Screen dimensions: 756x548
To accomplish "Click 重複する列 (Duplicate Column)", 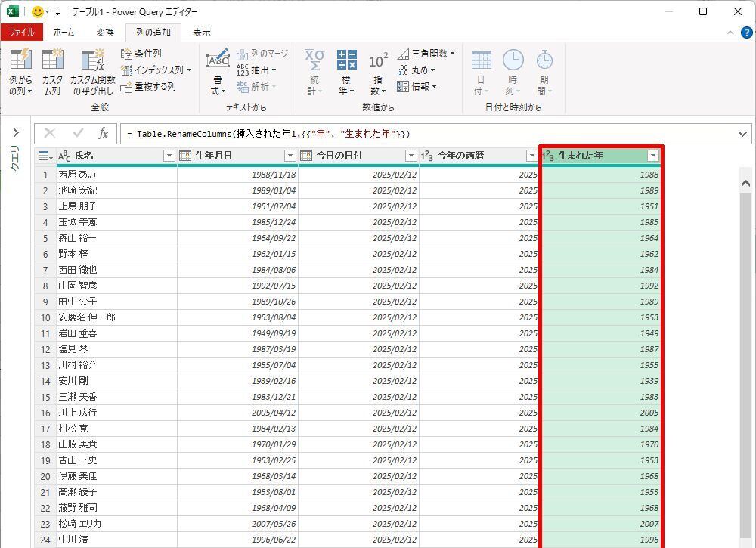I will [148, 86].
